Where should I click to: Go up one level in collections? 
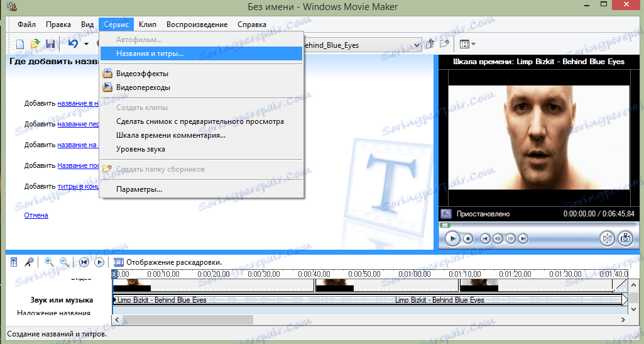(430, 44)
